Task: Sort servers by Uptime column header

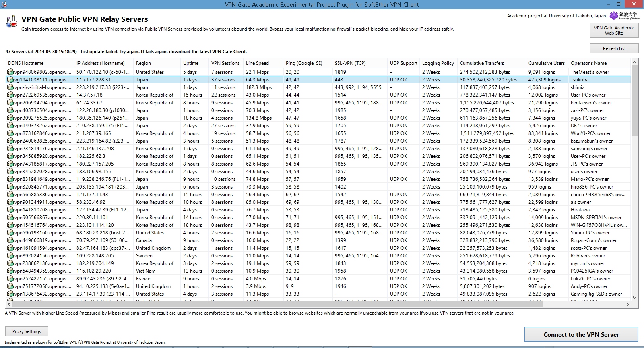Action: click(x=195, y=63)
